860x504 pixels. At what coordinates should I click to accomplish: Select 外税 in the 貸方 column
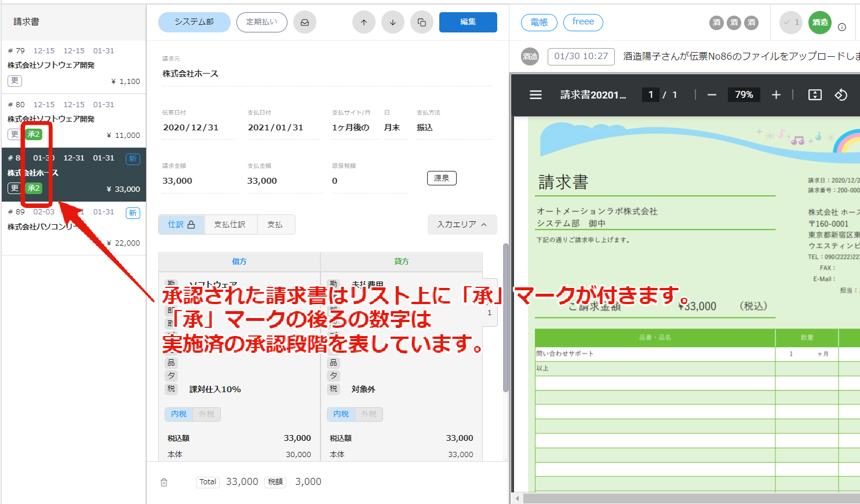(369, 414)
